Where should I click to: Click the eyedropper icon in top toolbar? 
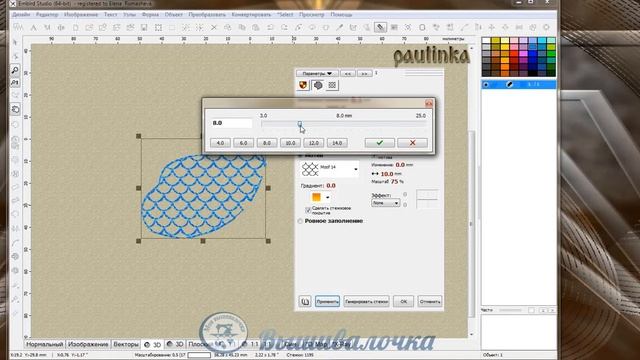tap(339, 28)
